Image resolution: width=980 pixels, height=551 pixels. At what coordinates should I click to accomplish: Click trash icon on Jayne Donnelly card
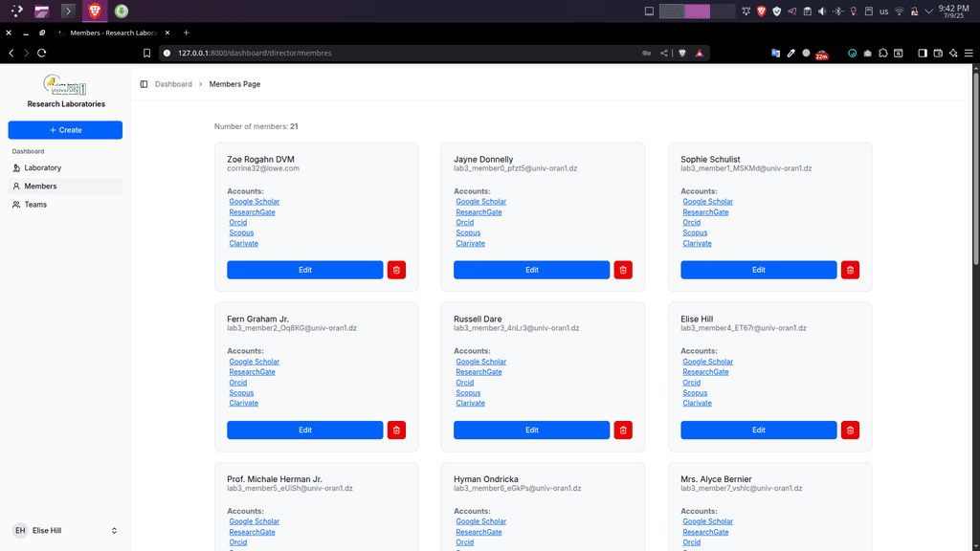point(623,270)
